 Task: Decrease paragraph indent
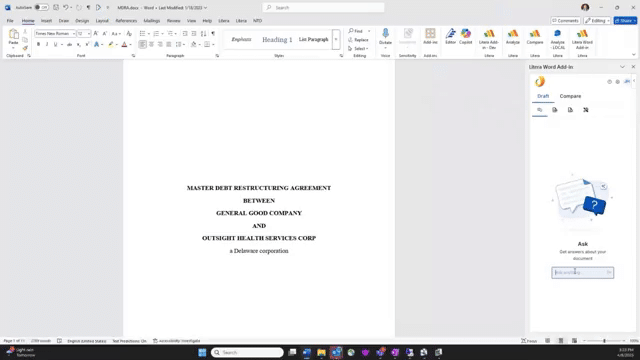185,33
